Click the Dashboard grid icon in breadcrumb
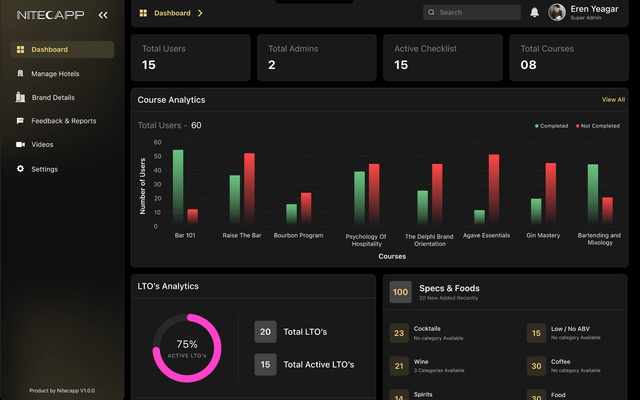Viewport: 640px width, 400px height. pyautogui.click(x=143, y=13)
